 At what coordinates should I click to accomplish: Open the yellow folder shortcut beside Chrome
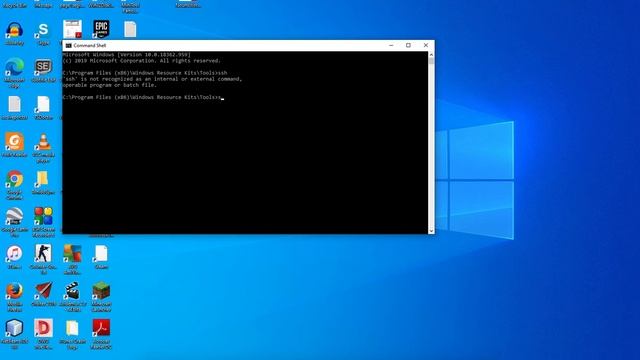[42, 179]
